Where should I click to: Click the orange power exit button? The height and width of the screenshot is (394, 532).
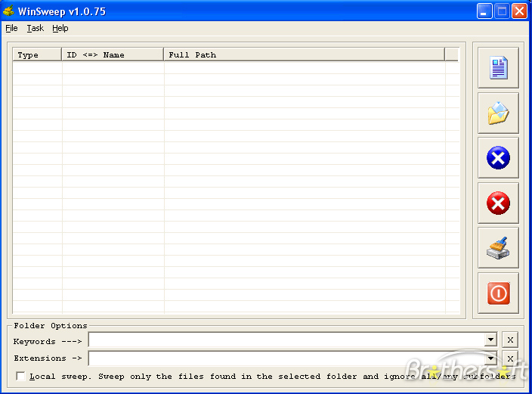498,293
